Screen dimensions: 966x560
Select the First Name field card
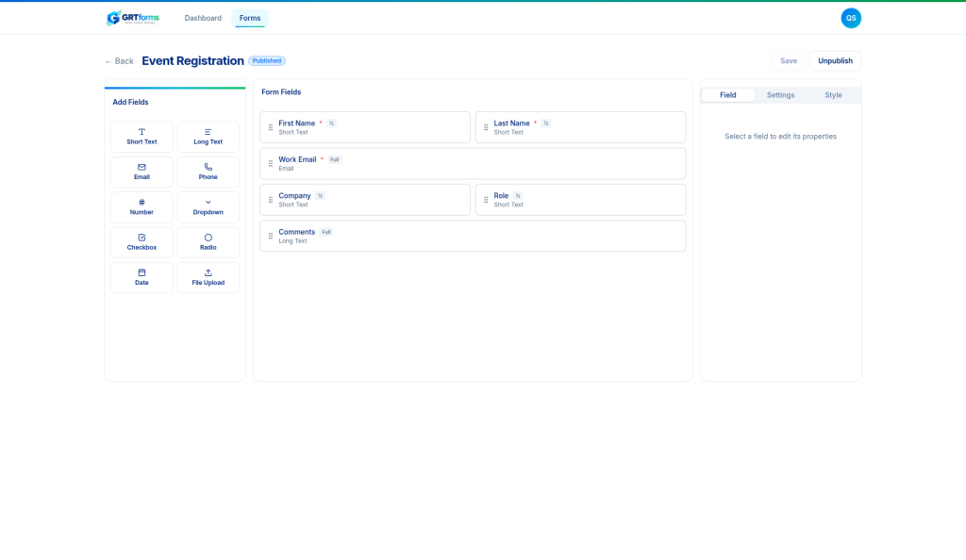click(365, 127)
